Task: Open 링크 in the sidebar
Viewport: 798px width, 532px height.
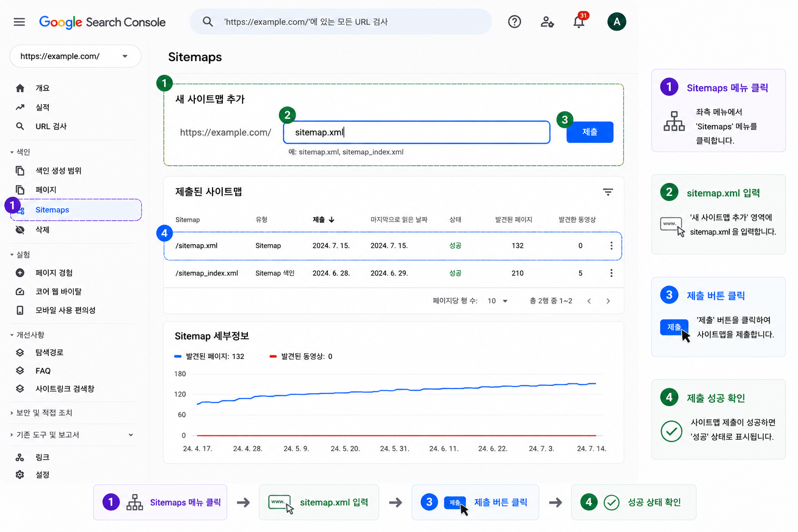Action: pyautogui.click(x=43, y=458)
